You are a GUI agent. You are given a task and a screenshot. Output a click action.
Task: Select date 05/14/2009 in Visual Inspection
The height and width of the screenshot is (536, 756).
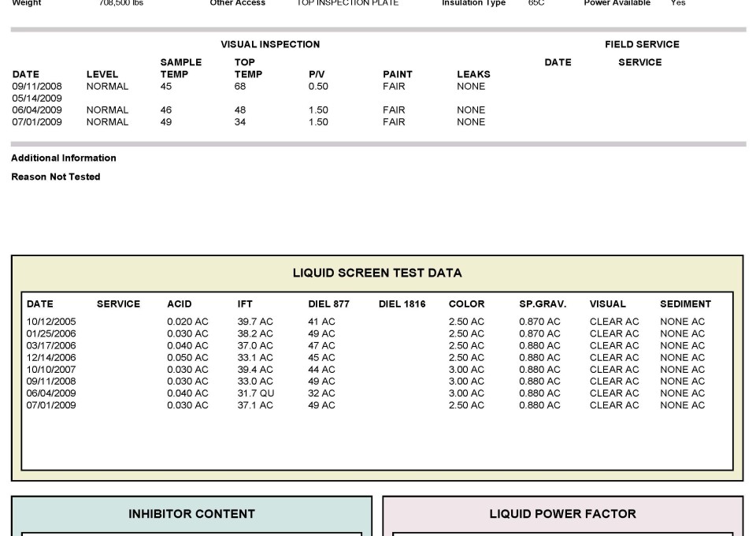tap(37, 99)
